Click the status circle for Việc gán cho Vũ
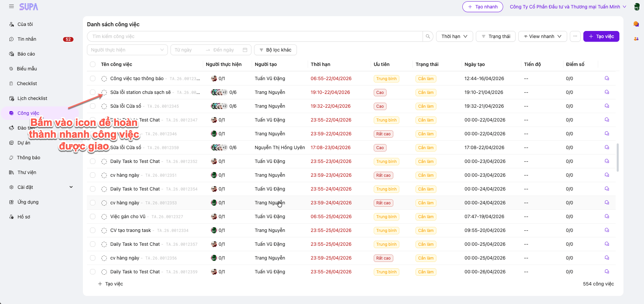The height and width of the screenshot is (304, 644). click(104, 217)
